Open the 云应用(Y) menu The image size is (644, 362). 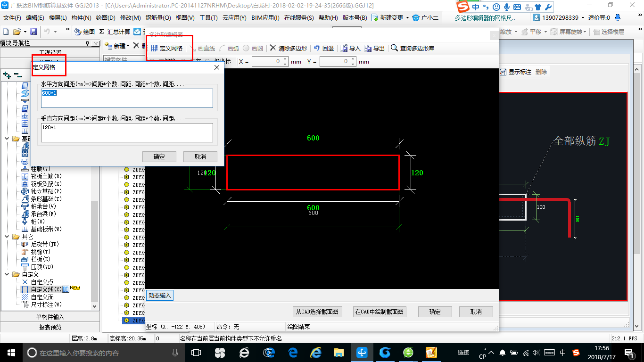tap(234, 17)
